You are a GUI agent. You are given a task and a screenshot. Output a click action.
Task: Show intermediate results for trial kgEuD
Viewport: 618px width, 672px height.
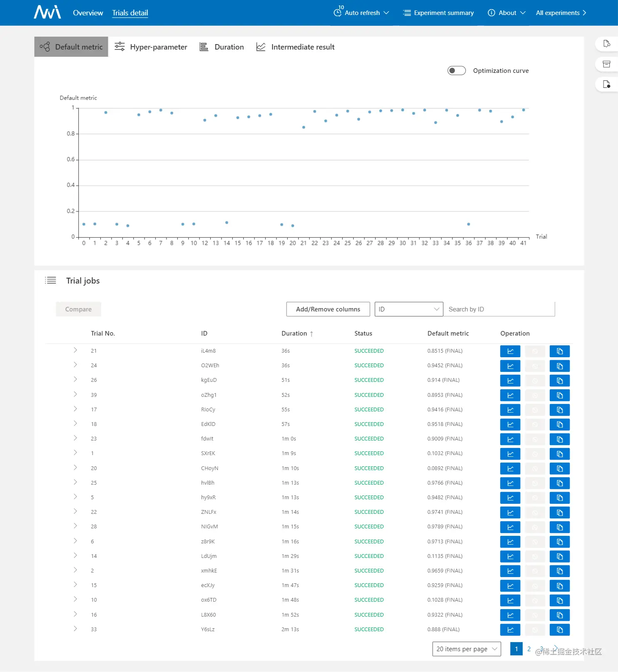510,381
